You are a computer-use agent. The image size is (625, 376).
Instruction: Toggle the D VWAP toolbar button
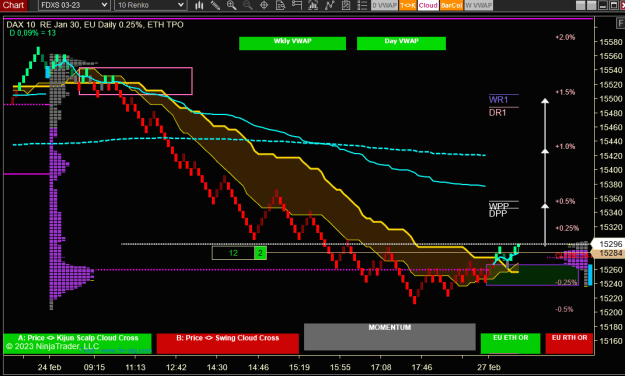pyautogui.click(x=384, y=5)
